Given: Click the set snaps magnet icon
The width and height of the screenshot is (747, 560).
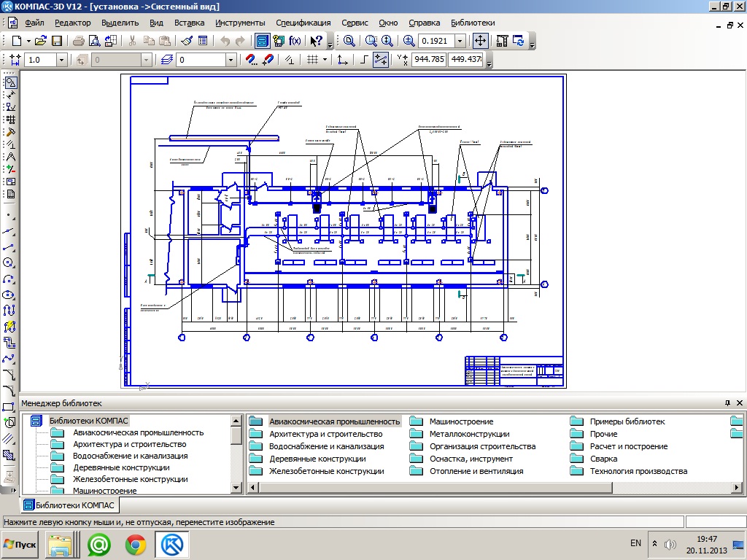Looking at the screenshot, I should click(x=251, y=60).
